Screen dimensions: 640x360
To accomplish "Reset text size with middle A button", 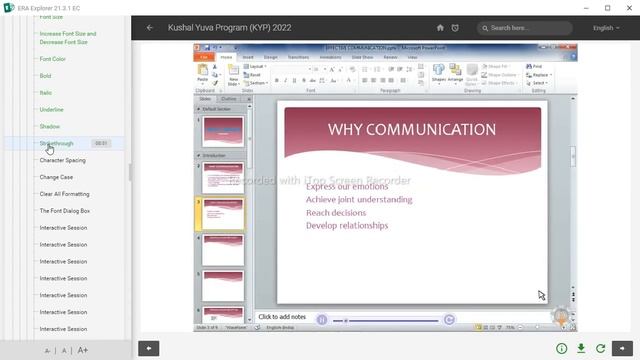I will pyautogui.click(x=64, y=351).
